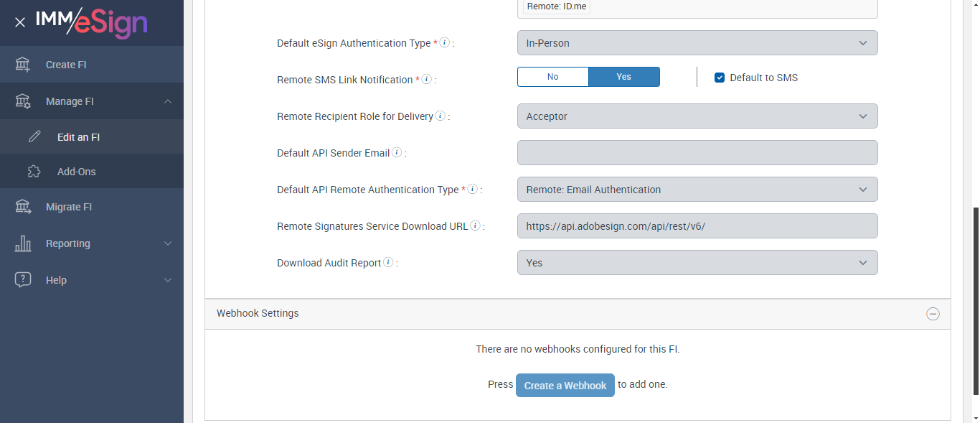
Task: Close the sidebar with the X icon
Action: coord(20,22)
